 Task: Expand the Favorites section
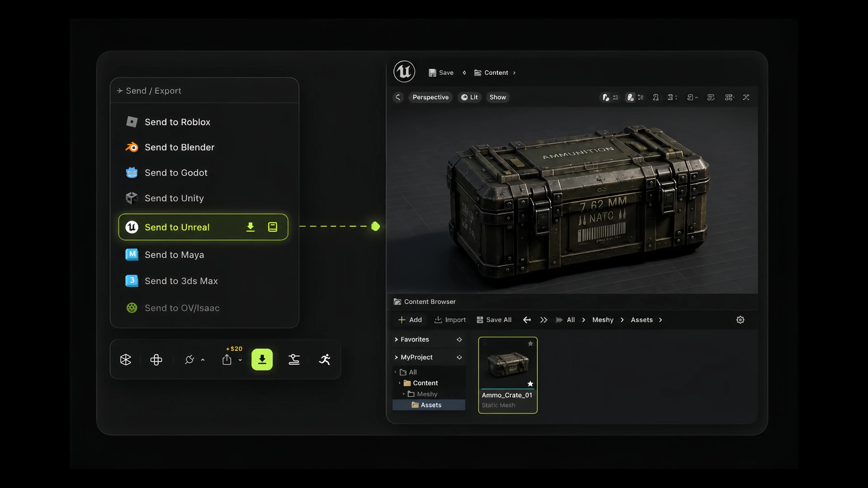396,340
